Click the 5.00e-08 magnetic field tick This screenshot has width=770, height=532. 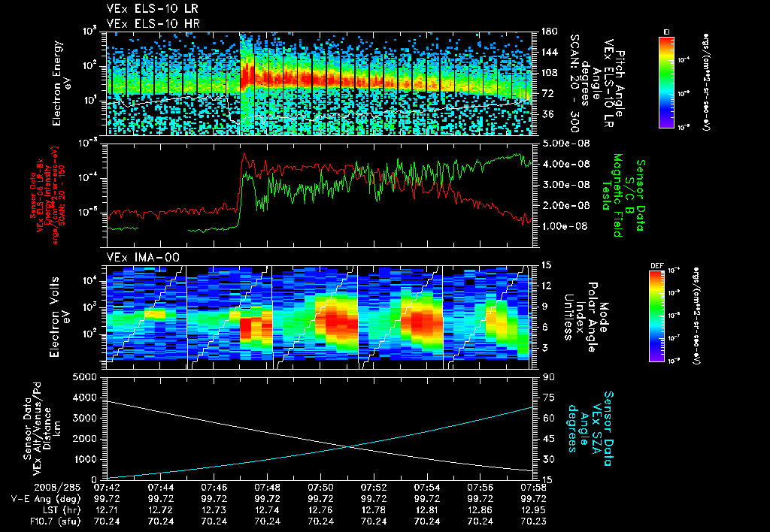[x=565, y=144]
